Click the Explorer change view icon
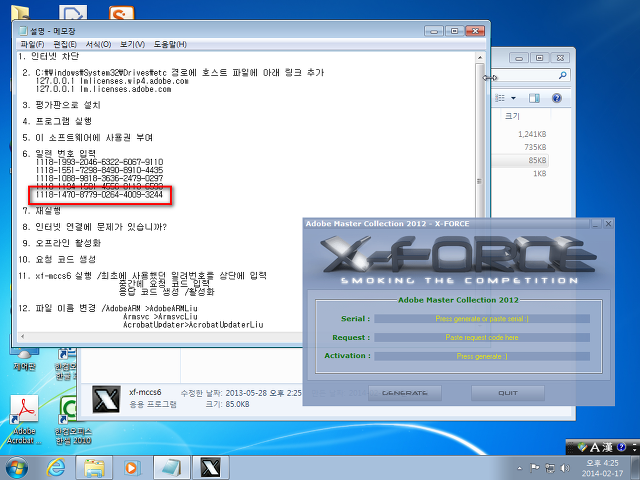The width and height of the screenshot is (640, 480). (500, 98)
